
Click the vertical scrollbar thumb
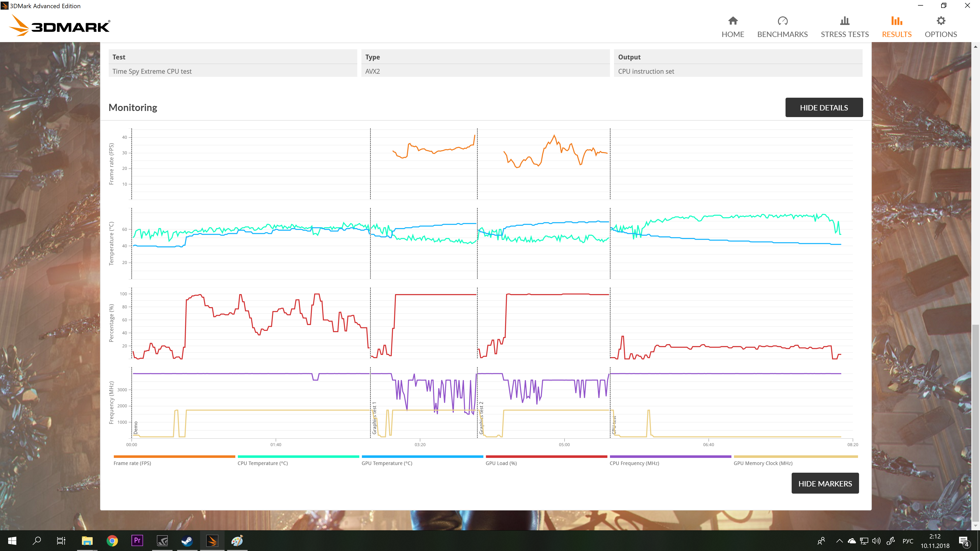975,423
